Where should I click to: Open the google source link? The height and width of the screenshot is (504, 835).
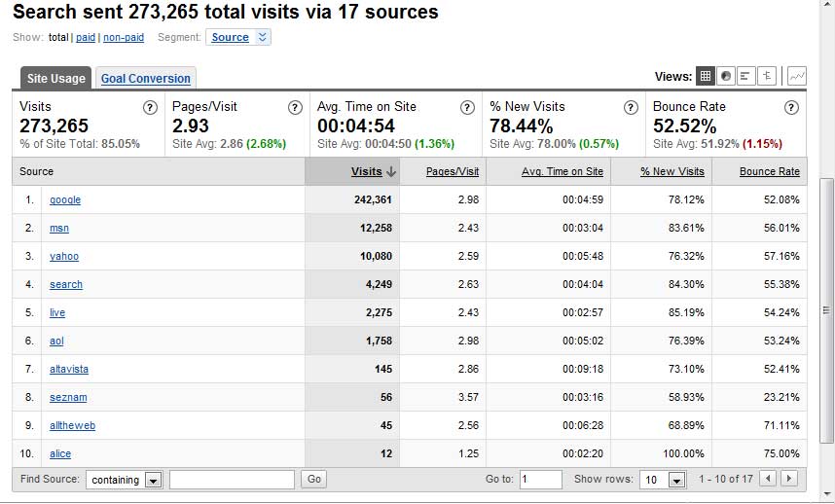point(65,199)
